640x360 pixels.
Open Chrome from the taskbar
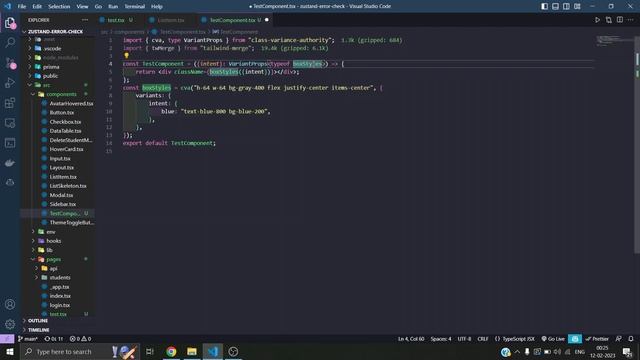click(x=171, y=351)
